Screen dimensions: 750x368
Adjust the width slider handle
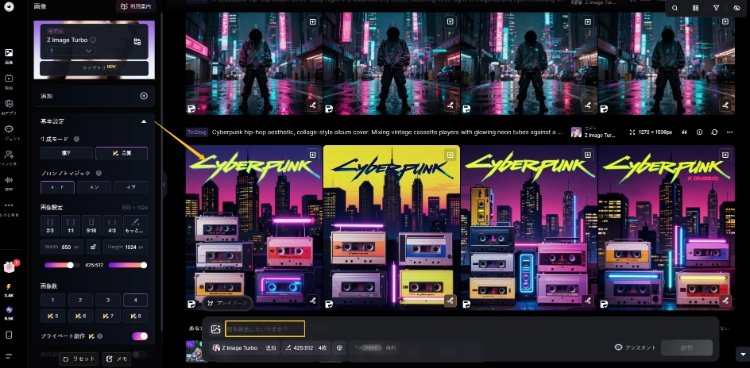point(70,265)
